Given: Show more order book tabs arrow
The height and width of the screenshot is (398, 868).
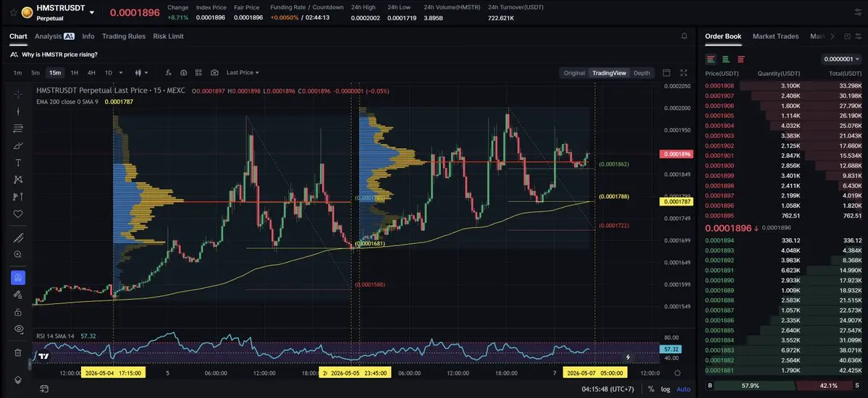Looking at the screenshot, I should (x=832, y=36).
